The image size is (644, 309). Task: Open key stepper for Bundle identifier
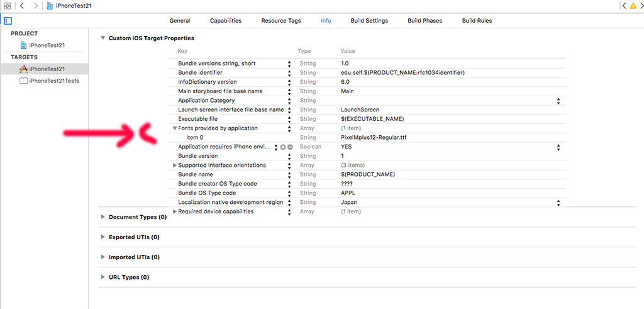tap(289, 73)
